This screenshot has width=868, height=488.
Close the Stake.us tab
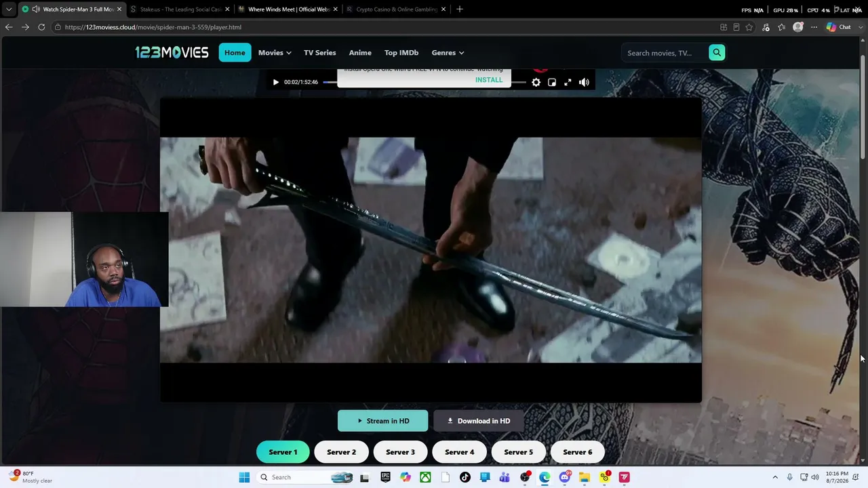click(x=227, y=9)
